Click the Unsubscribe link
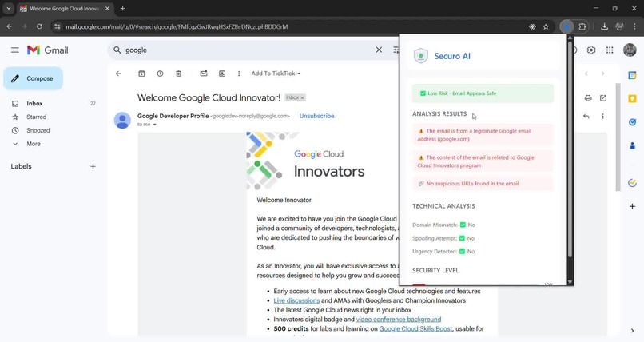This screenshot has height=342, width=644. [x=316, y=116]
